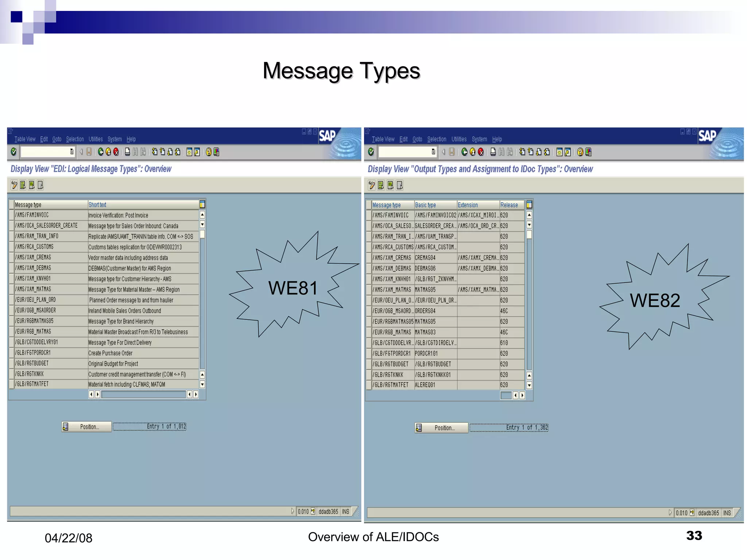Click Select Block icon in Output Types window

[391, 185]
